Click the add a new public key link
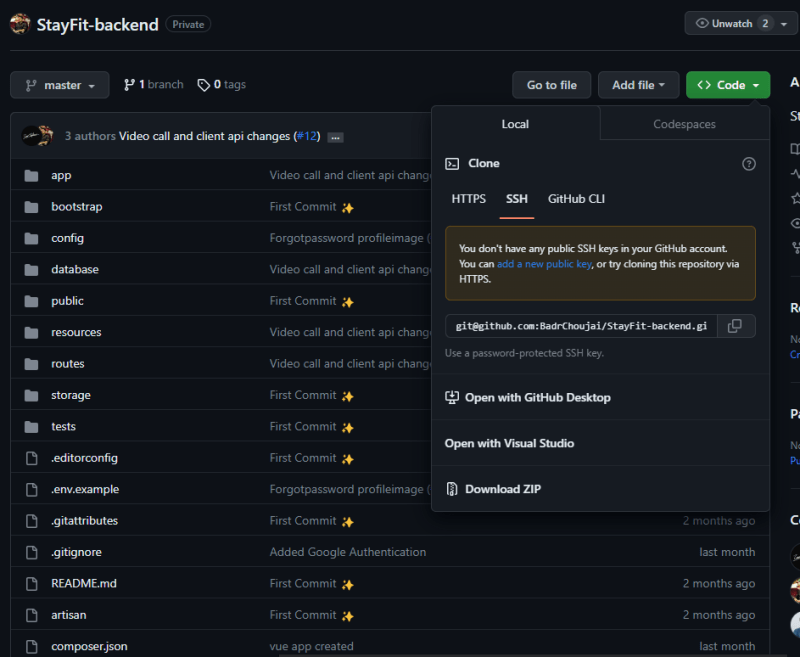The width and height of the screenshot is (800, 657). click(544, 264)
